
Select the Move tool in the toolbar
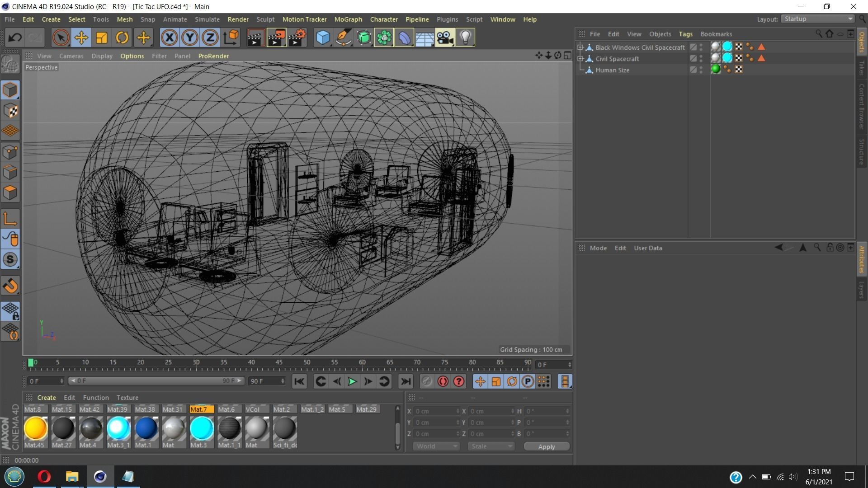pyautogui.click(x=81, y=38)
